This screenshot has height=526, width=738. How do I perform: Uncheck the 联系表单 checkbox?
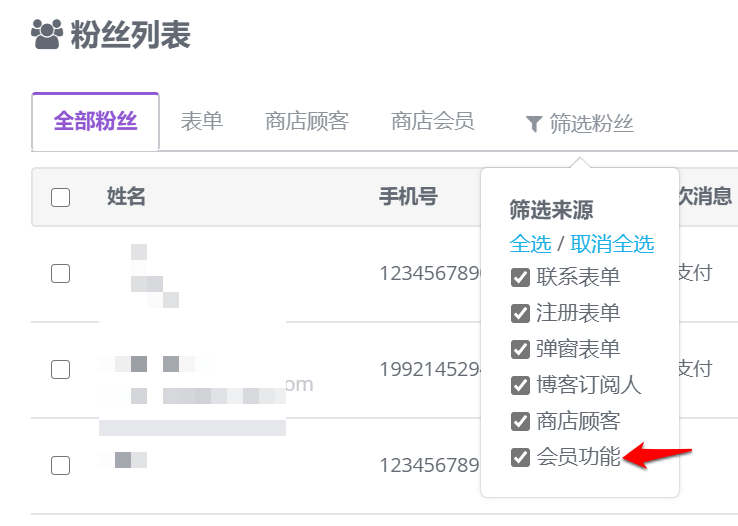click(x=520, y=277)
